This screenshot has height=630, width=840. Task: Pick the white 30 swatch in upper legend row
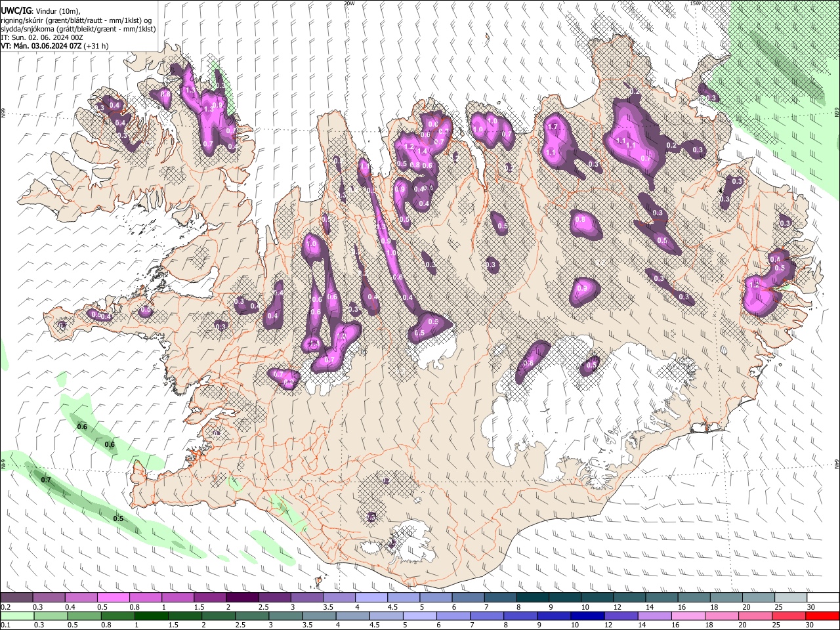coord(822,598)
